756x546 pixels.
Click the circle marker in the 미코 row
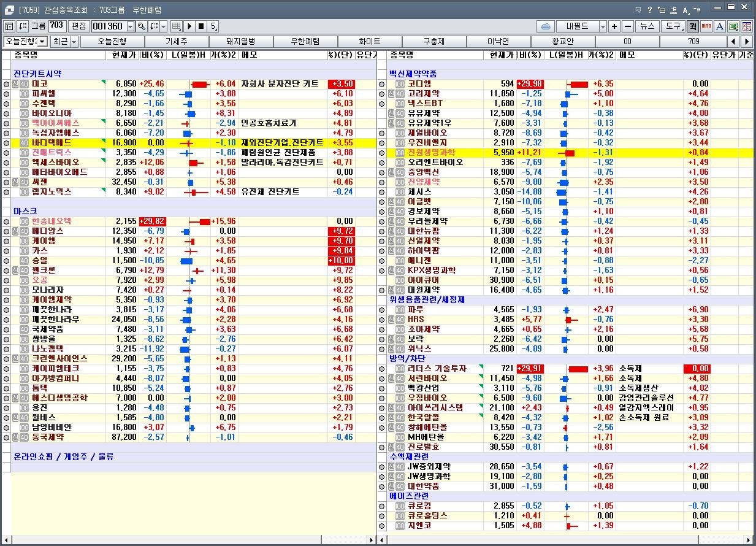(x=6, y=84)
